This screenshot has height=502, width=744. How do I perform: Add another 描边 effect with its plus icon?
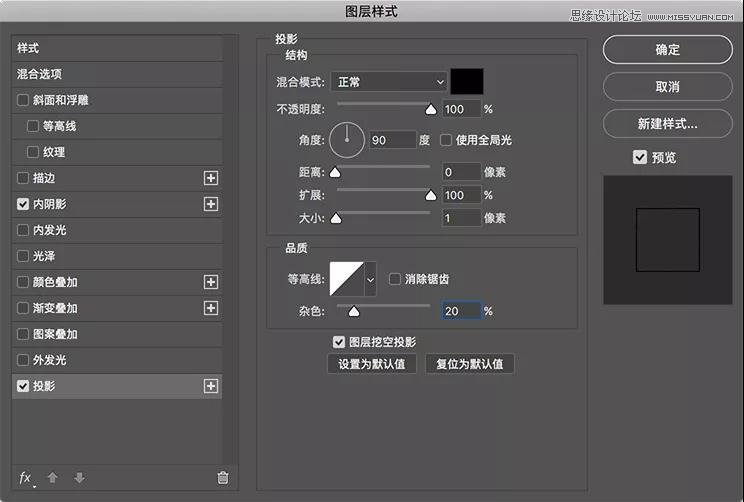coord(211,178)
